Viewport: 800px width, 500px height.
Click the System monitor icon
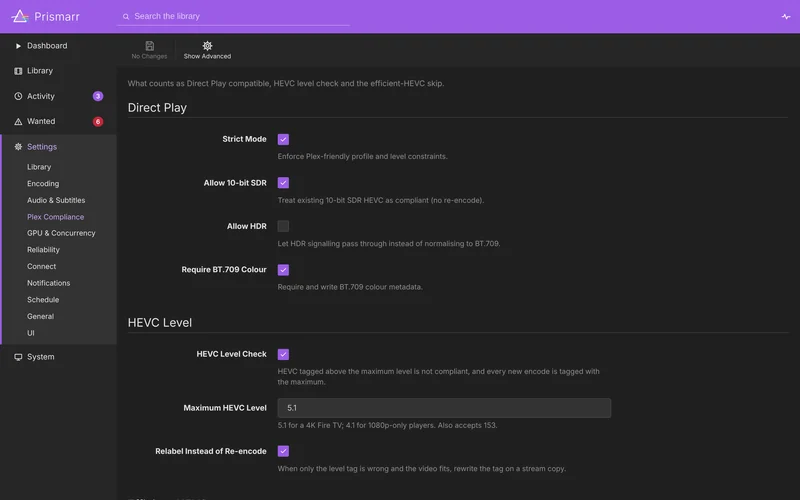(x=18, y=357)
